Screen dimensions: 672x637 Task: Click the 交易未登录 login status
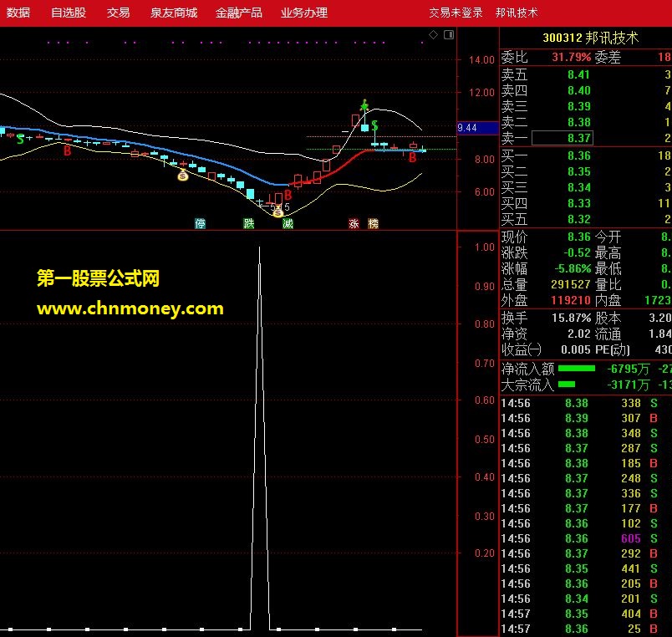pyautogui.click(x=456, y=13)
